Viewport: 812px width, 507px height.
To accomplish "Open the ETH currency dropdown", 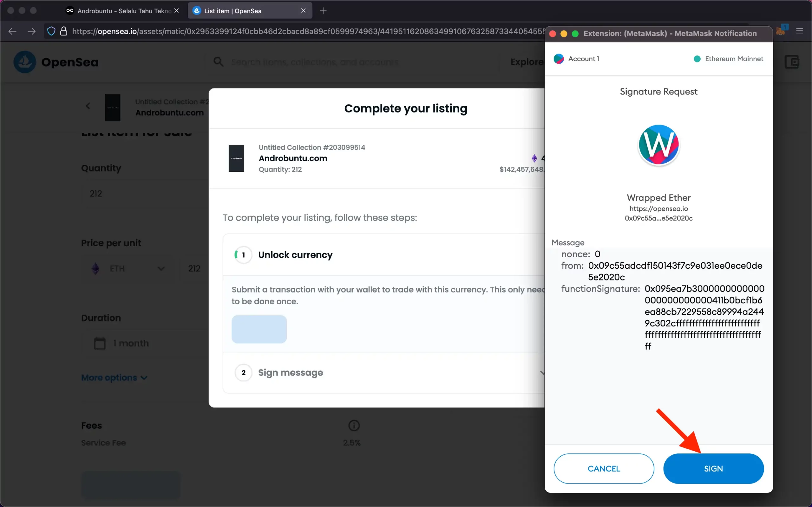I will click(x=128, y=269).
